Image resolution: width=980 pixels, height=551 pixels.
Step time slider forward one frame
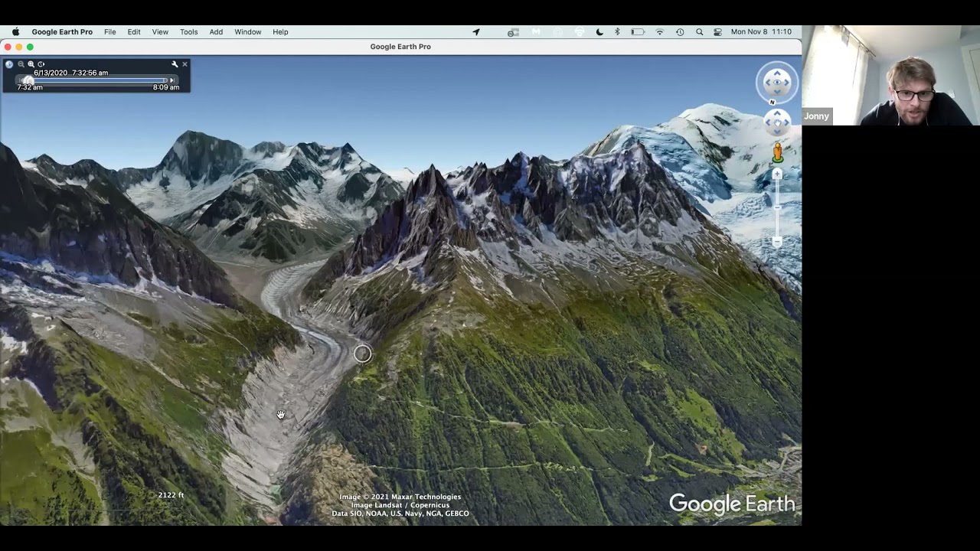point(172,80)
